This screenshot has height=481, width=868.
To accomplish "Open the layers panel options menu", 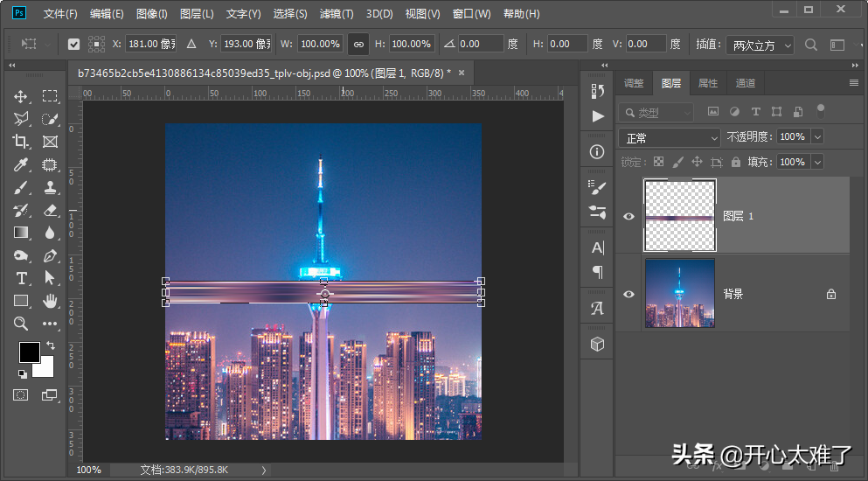I will pos(854,83).
